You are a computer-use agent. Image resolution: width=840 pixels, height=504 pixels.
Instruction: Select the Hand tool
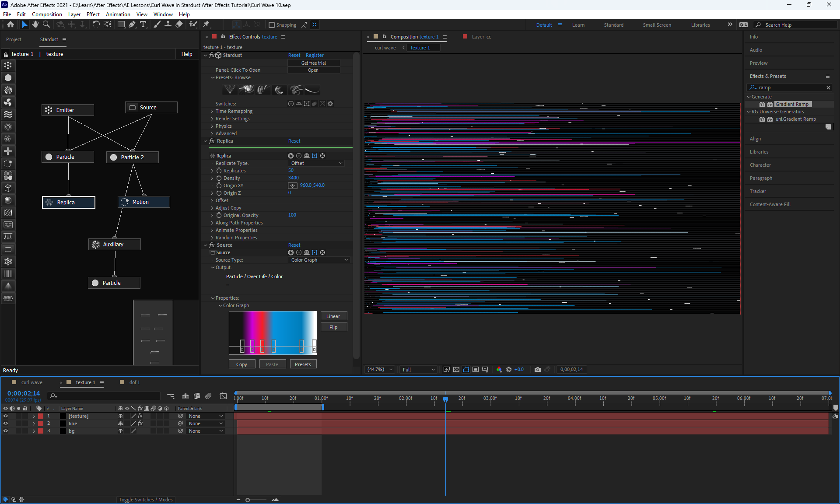click(35, 24)
